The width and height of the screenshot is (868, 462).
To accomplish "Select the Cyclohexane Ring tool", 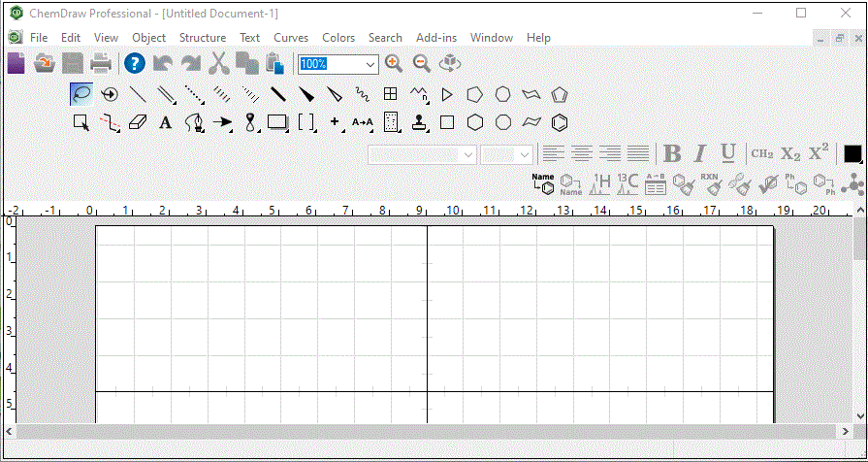I will click(x=474, y=122).
